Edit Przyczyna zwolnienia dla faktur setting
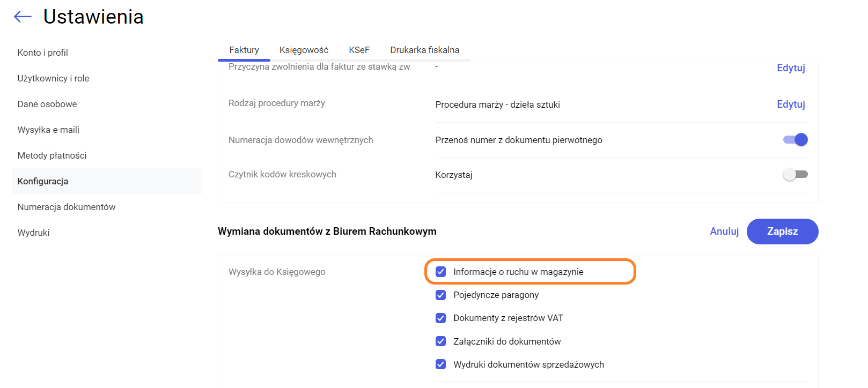 pos(791,68)
